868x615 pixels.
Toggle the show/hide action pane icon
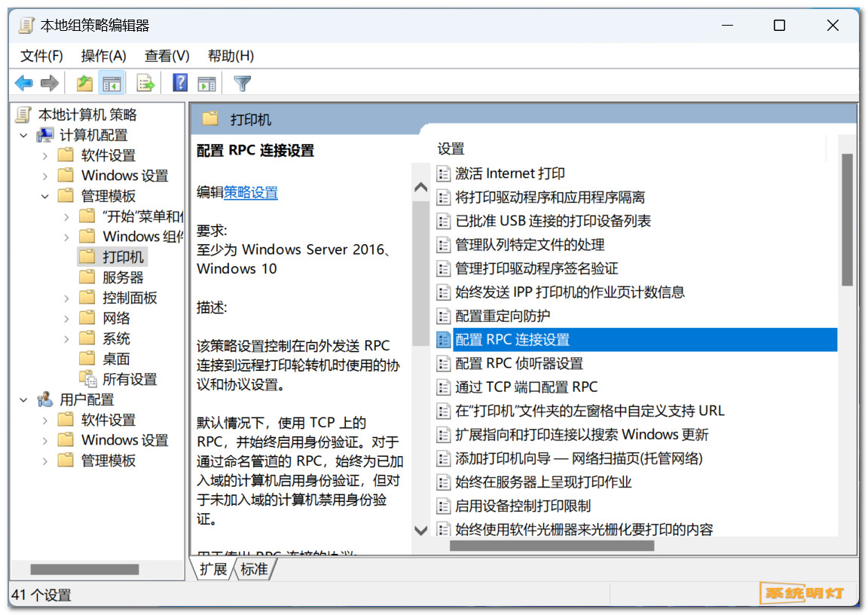pyautogui.click(x=207, y=84)
